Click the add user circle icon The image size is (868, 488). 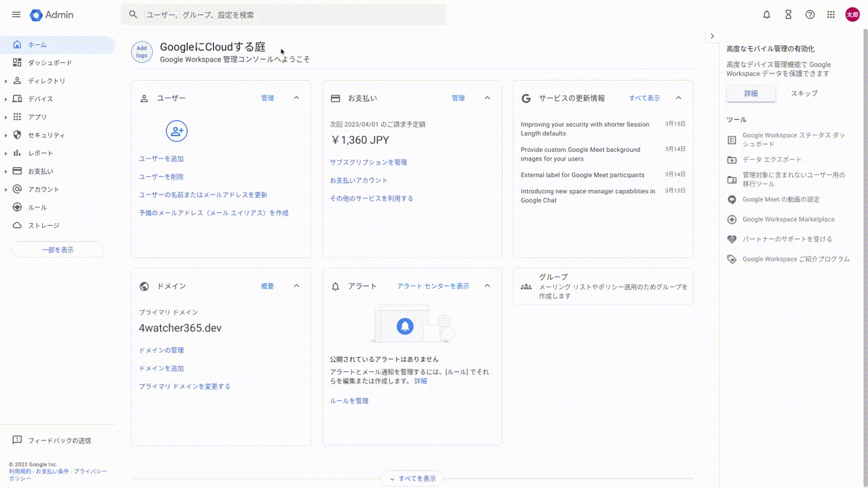click(176, 131)
